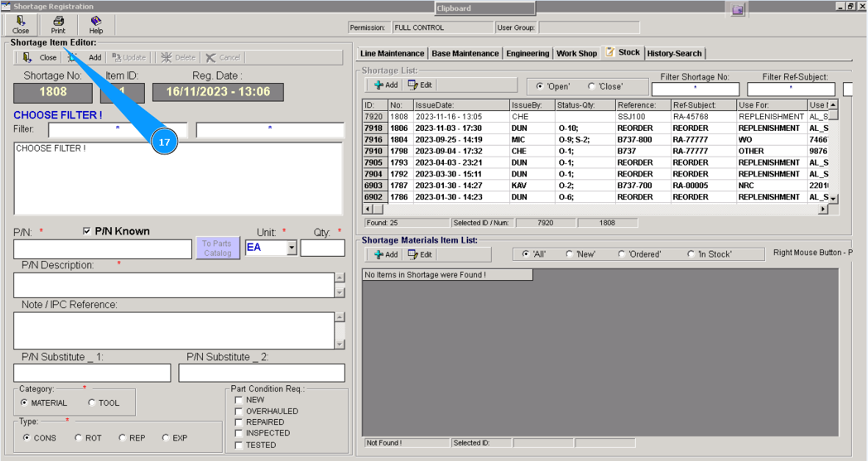This screenshot has height=461, width=868.
Task: Switch to the Line Maintenance tab
Action: tap(392, 54)
